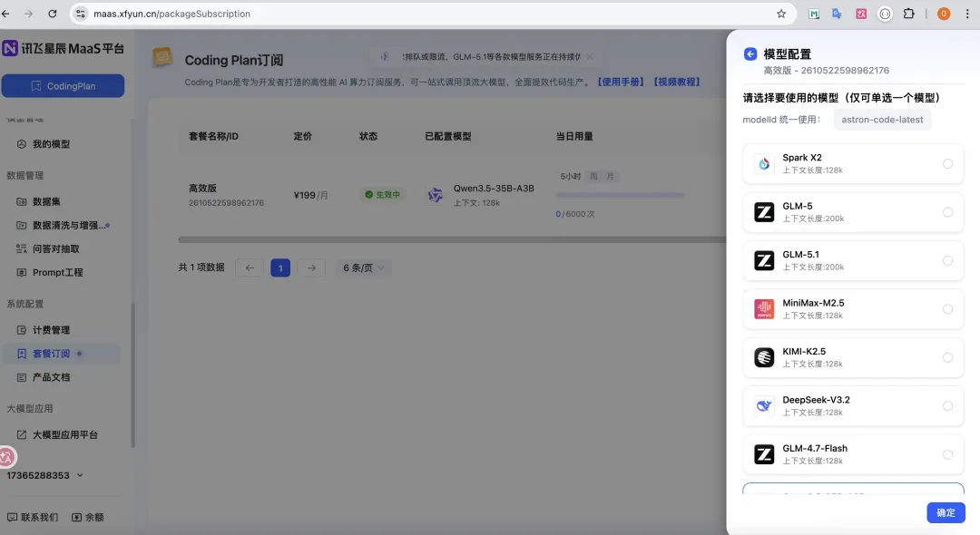Click the astron-code-latest modelId tag
The width and height of the screenshot is (980, 535).
click(882, 120)
